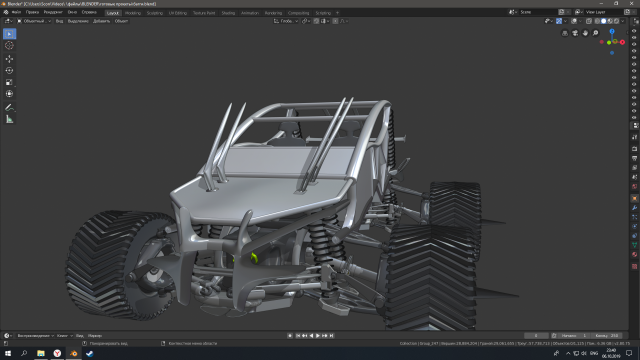Click the red X axis gizmo

click(x=622, y=42)
